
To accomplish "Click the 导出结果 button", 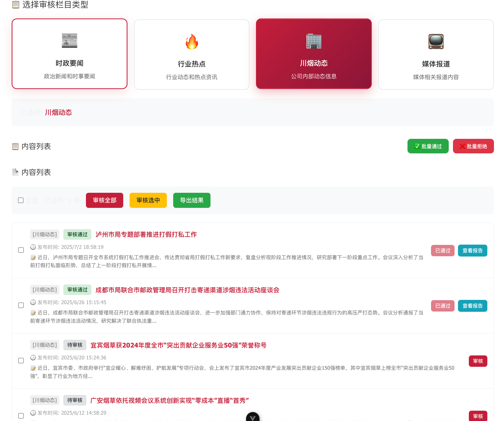I will [192, 200].
